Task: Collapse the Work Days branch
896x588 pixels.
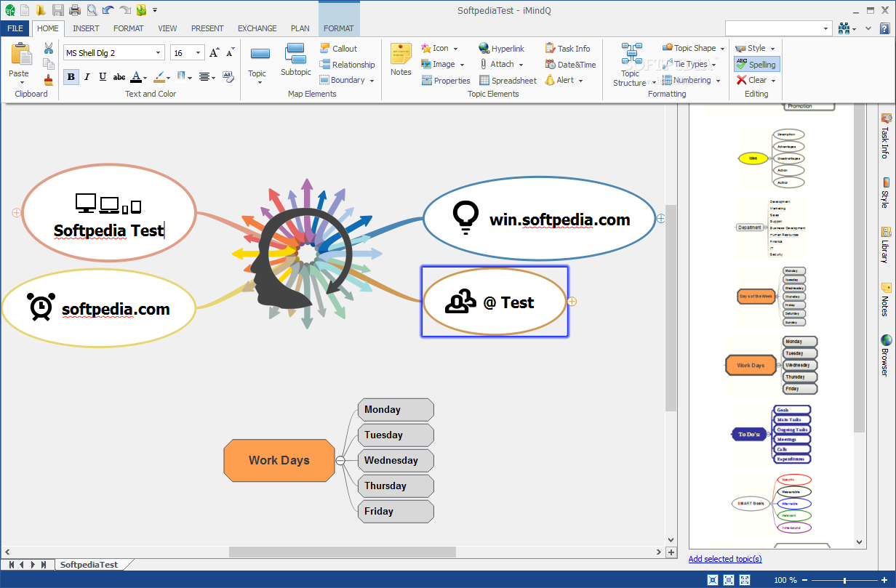Action: point(340,460)
